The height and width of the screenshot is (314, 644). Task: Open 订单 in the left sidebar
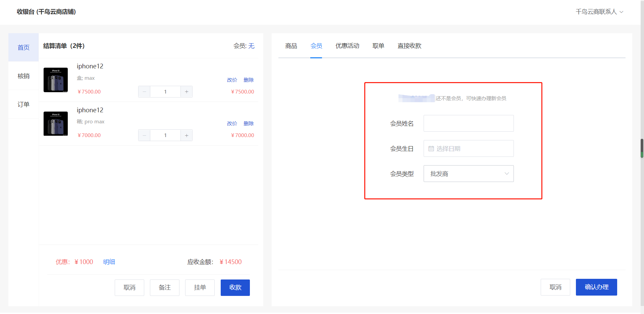tap(23, 105)
